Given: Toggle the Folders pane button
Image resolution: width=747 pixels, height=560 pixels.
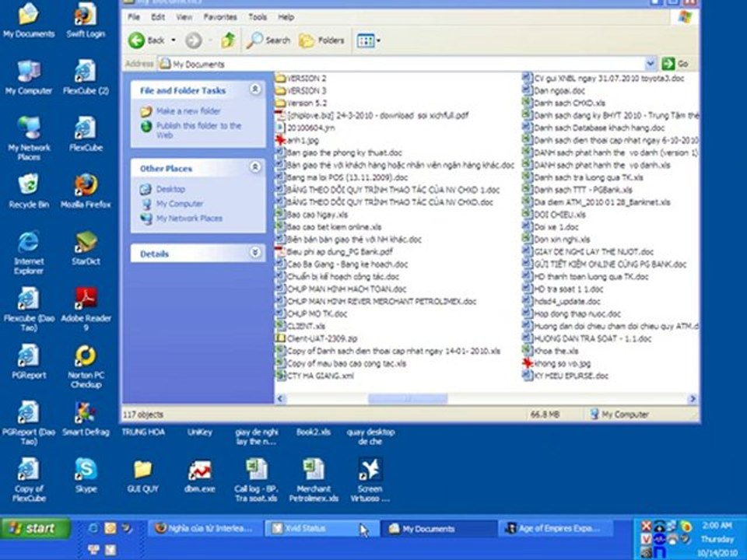Looking at the screenshot, I should click(321, 40).
